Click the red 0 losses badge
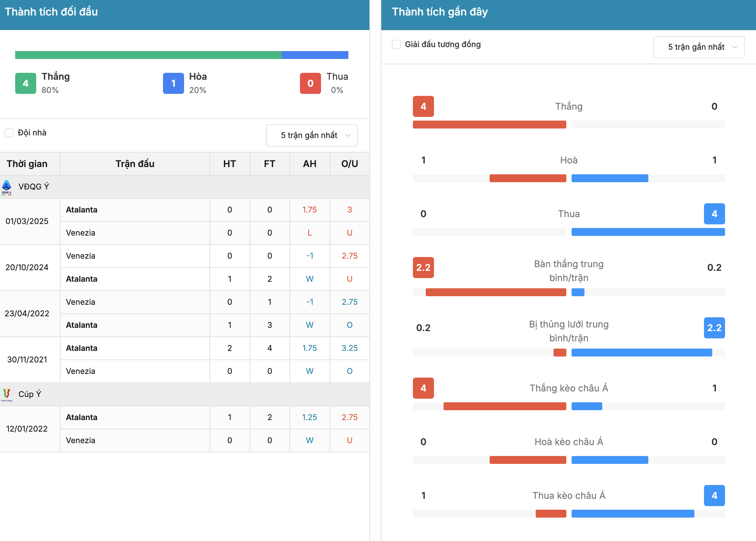The width and height of the screenshot is (756, 541). (x=310, y=83)
